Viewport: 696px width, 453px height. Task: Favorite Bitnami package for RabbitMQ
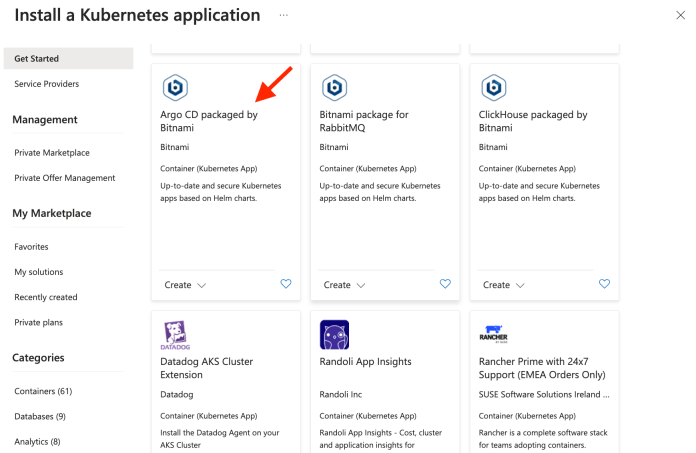(x=445, y=284)
